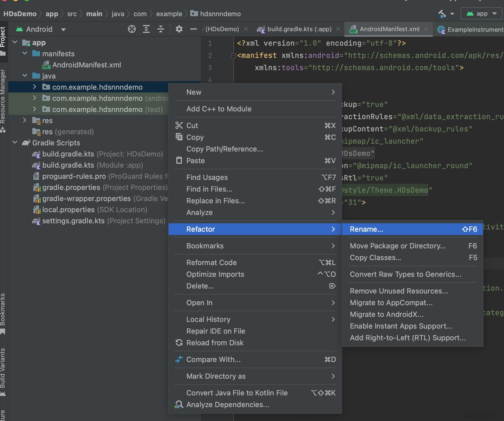504x421 pixels.
Task: Open the New submenu
Action: 255,92
